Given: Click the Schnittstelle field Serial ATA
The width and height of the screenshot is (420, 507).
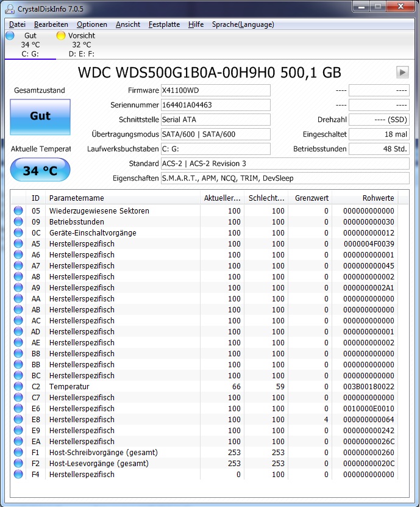Looking at the screenshot, I should (216, 120).
